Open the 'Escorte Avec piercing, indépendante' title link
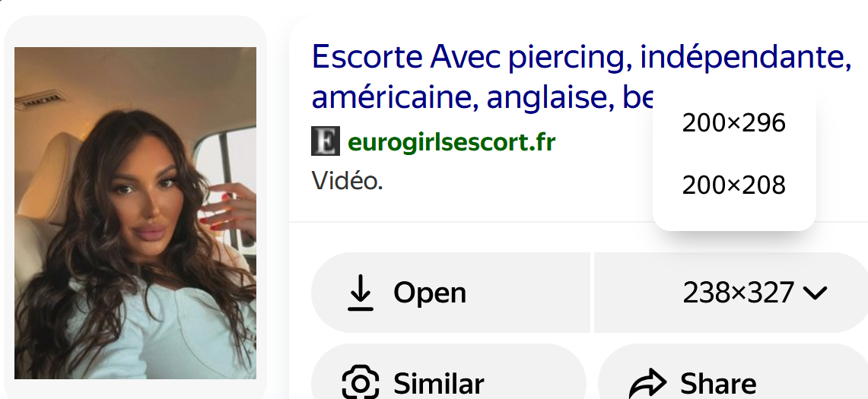 coord(581,56)
